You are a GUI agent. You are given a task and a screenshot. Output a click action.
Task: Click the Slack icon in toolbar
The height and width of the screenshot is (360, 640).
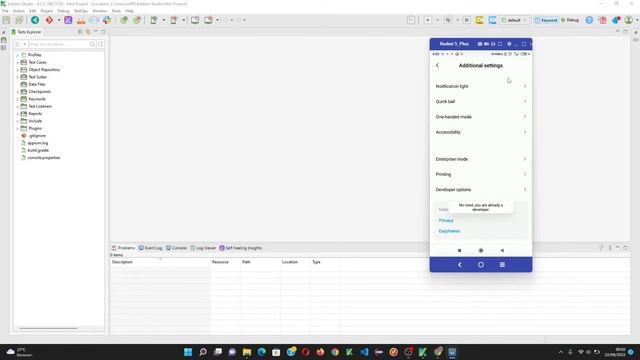pyautogui.click(x=107, y=20)
